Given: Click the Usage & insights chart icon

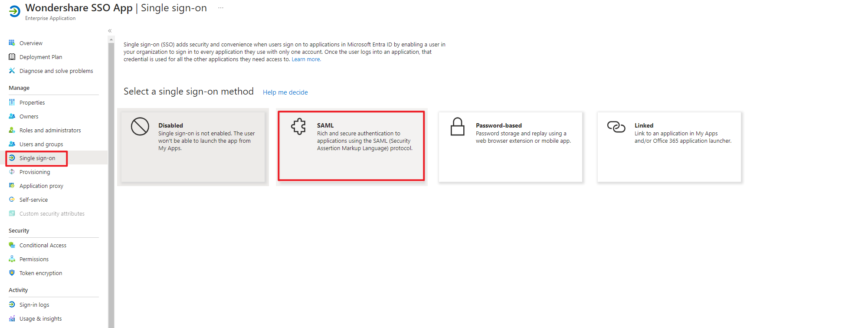Looking at the screenshot, I should coord(12,318).
